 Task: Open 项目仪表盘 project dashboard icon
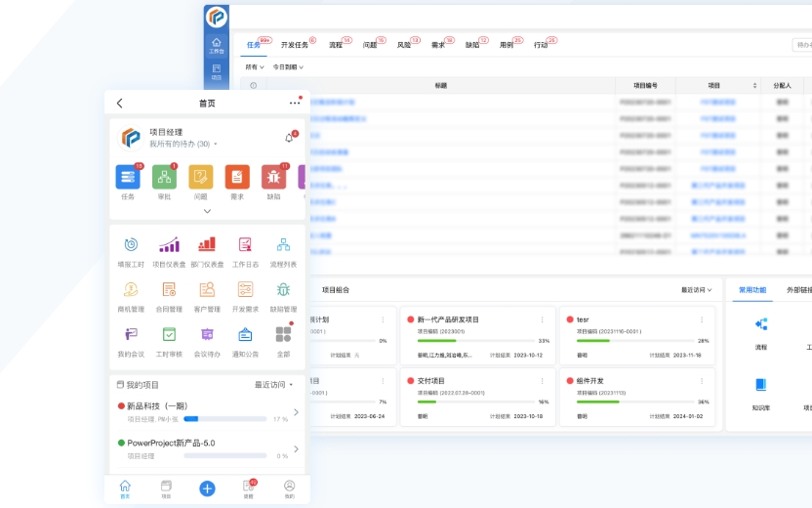(169, 244)
